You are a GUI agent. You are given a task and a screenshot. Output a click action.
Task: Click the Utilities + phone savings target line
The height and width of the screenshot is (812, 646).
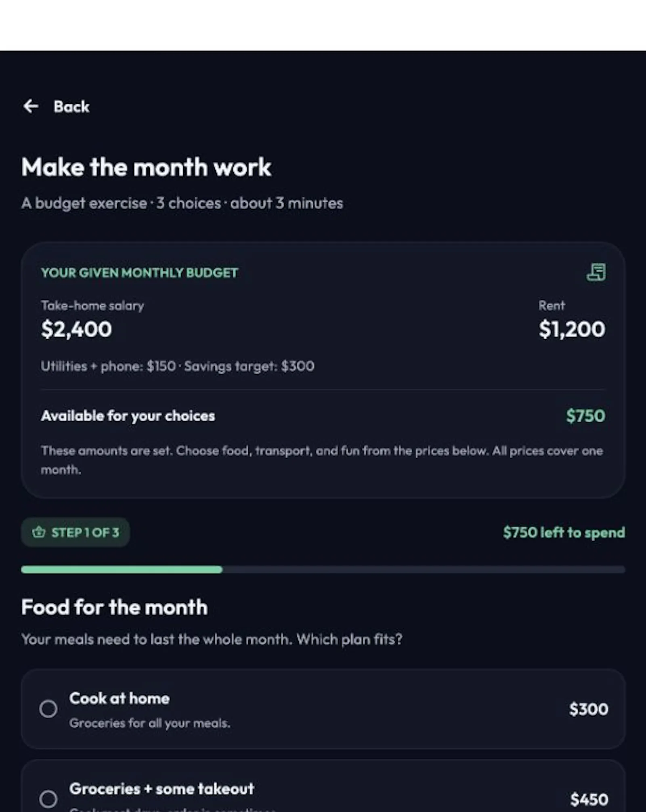(x=178, y=366)
